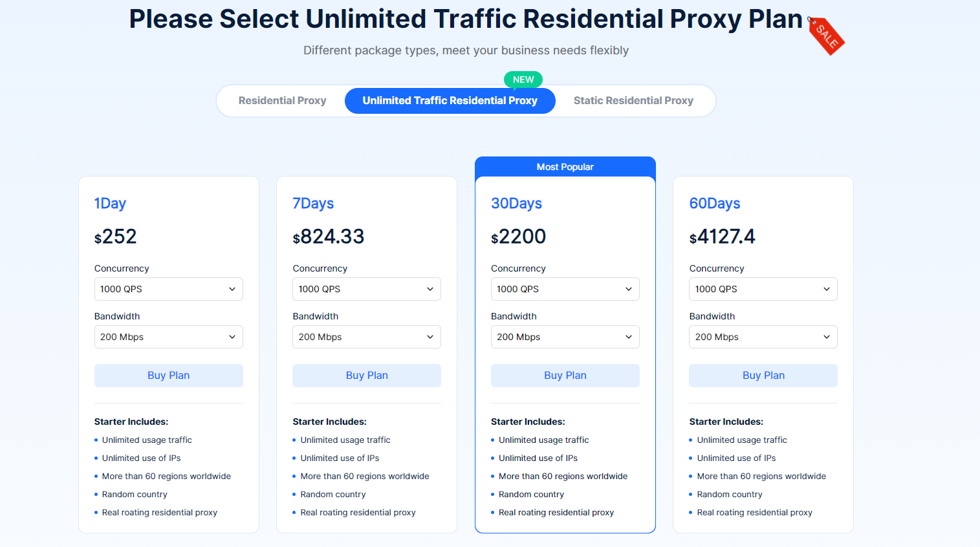Switch to the Residential Proxy tab
The width and height of the screenshot is (980, 547).
[282, 101]
